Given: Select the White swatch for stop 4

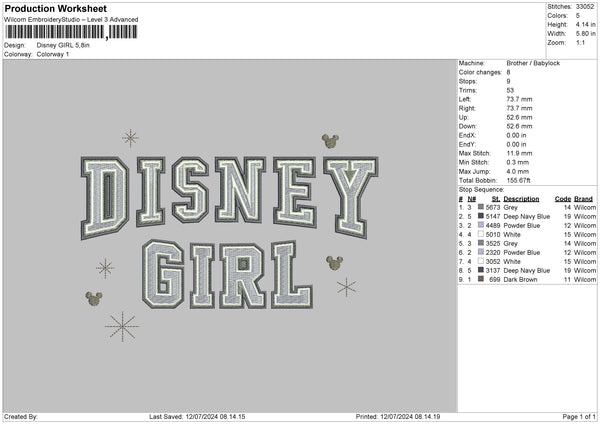Looking at the screenshot, I should [482, 234].
